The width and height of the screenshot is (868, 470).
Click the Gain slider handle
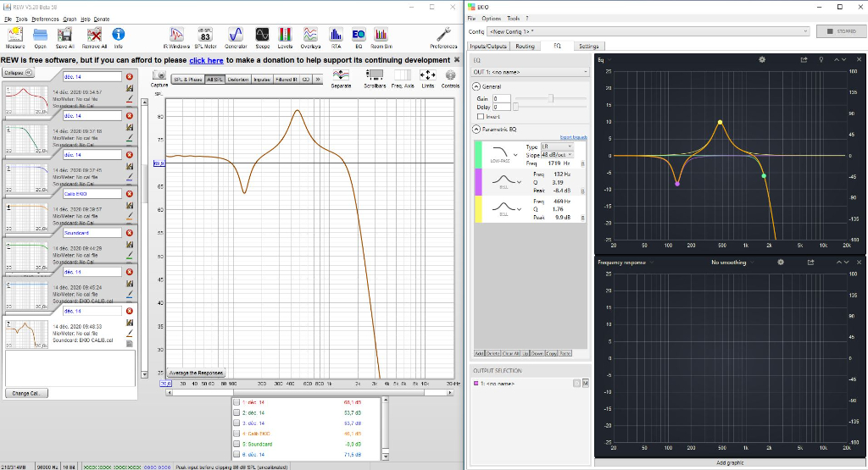551,99
